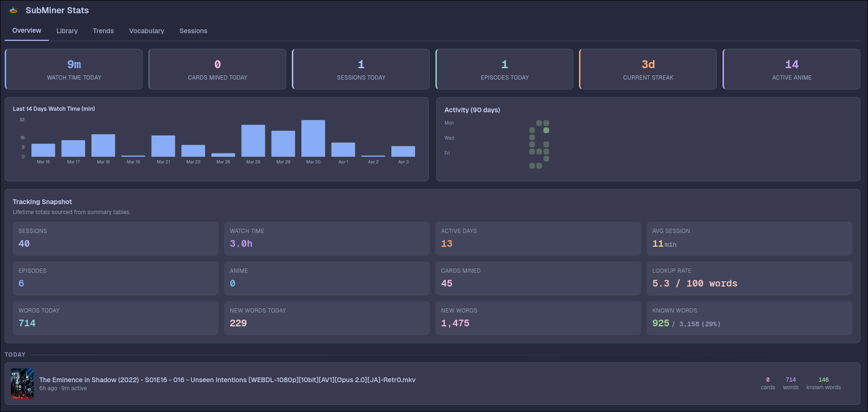The width and height of the screenshot is (868, 412).
Task: Go to the Vocabulary tab
Action: coord(146,31)
